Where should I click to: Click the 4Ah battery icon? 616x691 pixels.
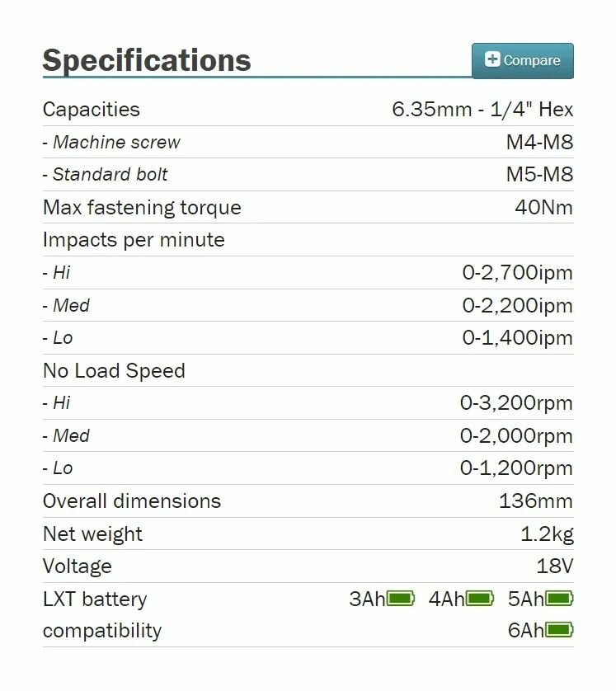[480, 599]
